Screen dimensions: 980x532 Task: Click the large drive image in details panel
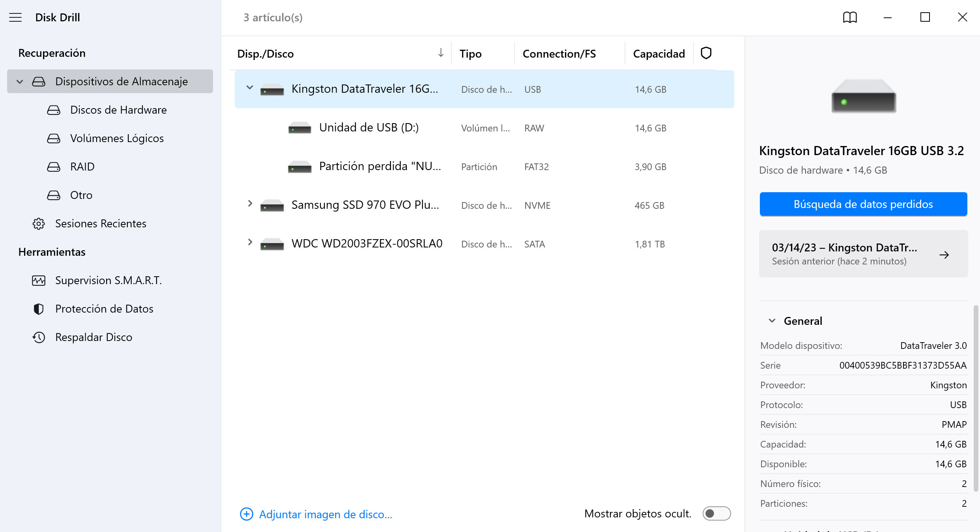(863, 96)
